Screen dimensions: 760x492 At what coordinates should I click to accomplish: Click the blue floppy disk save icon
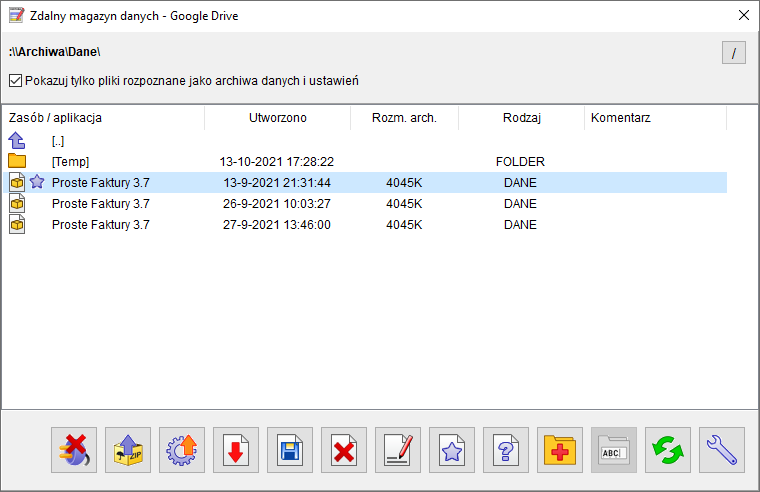[x=290, y=450]
